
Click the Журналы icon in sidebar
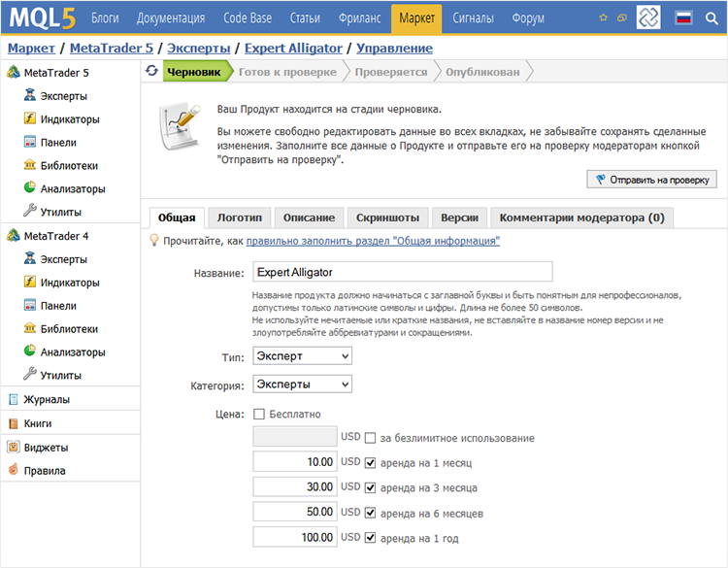[14, 399]
